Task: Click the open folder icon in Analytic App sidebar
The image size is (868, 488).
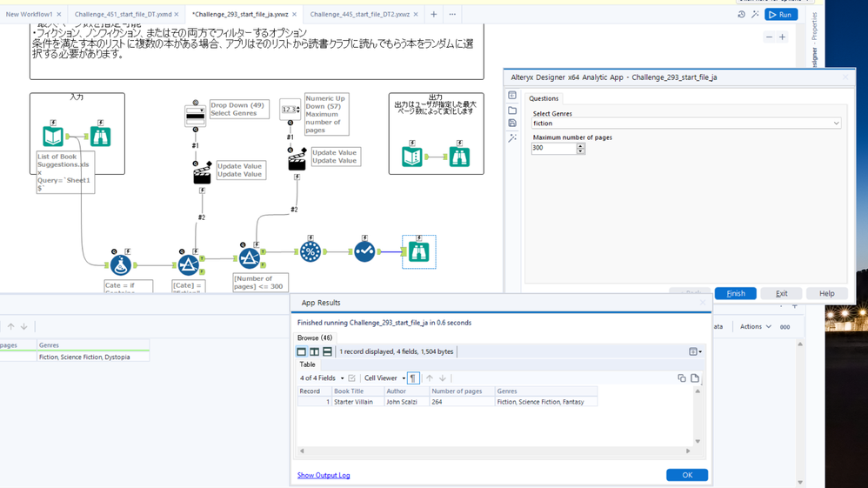Action: pyautogui.click(x=512, y=110)
